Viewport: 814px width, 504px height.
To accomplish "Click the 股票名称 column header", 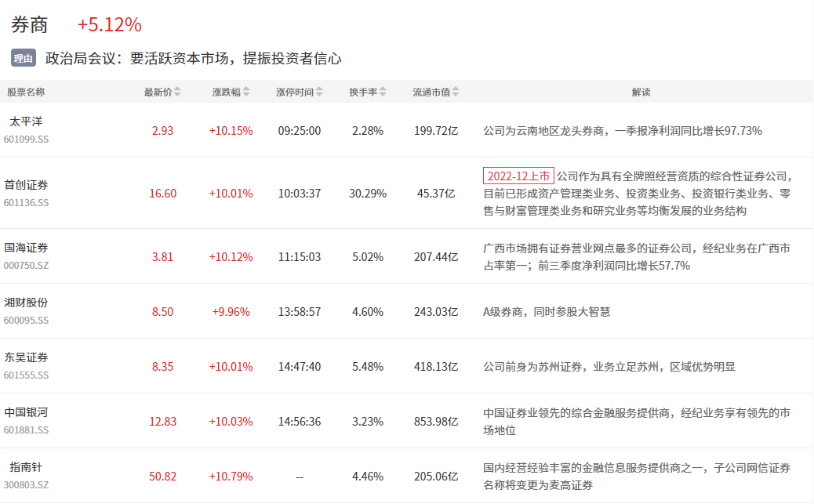I will click(x=26, y=92).
